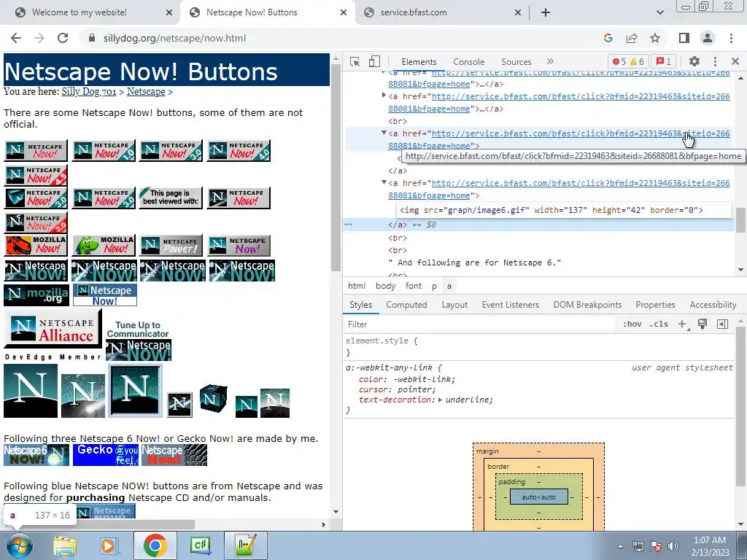The height and width of the screenshot is (560, 747).
Task: Select p in the breadcrumb
Action: coord(434,286)
